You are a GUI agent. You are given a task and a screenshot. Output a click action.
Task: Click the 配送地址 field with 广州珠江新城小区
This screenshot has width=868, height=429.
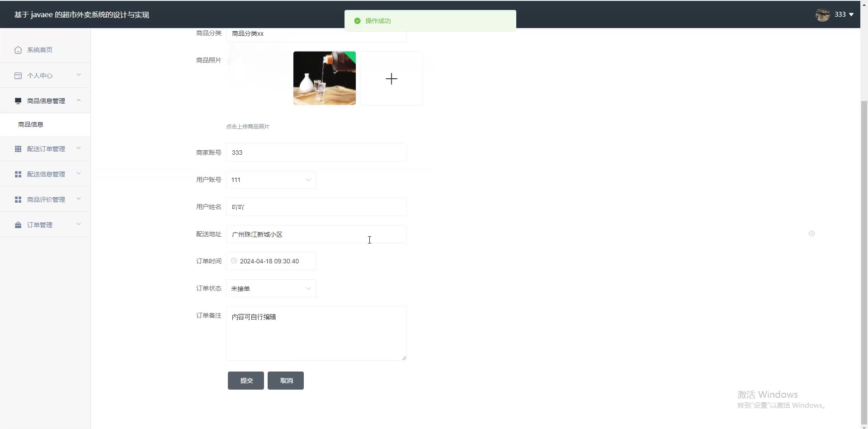click(316, 234)
